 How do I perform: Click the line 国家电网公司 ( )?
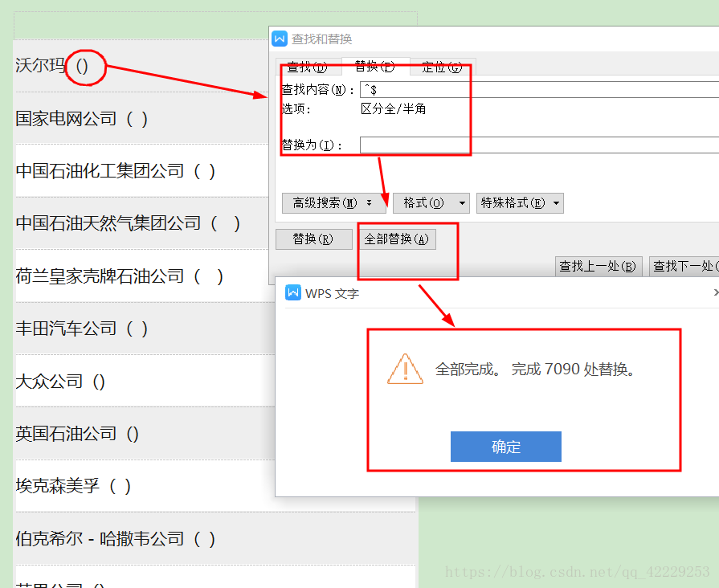(x=82, y=118)
